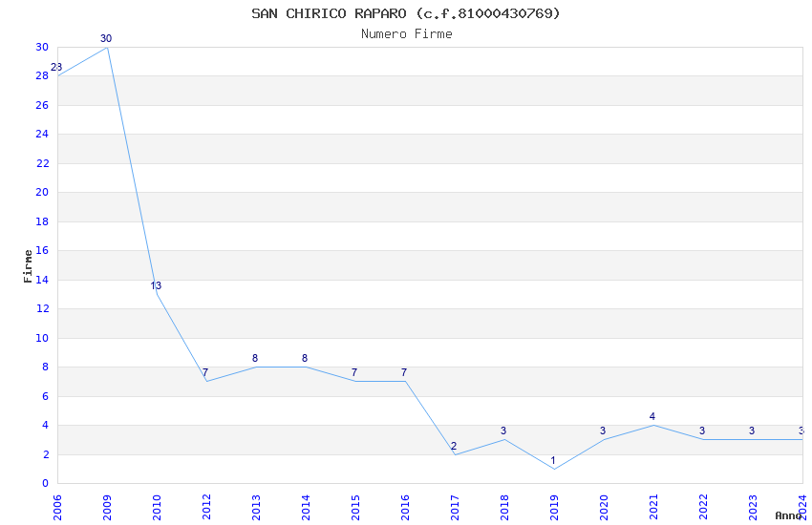Click the y-axis tick label 12
Screen dimensions: 812x525
[x=42, y=308]
